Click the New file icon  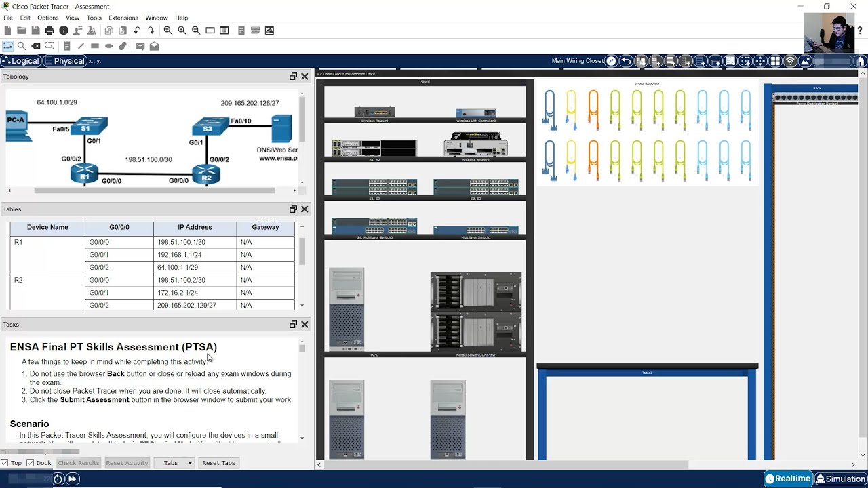7,30
